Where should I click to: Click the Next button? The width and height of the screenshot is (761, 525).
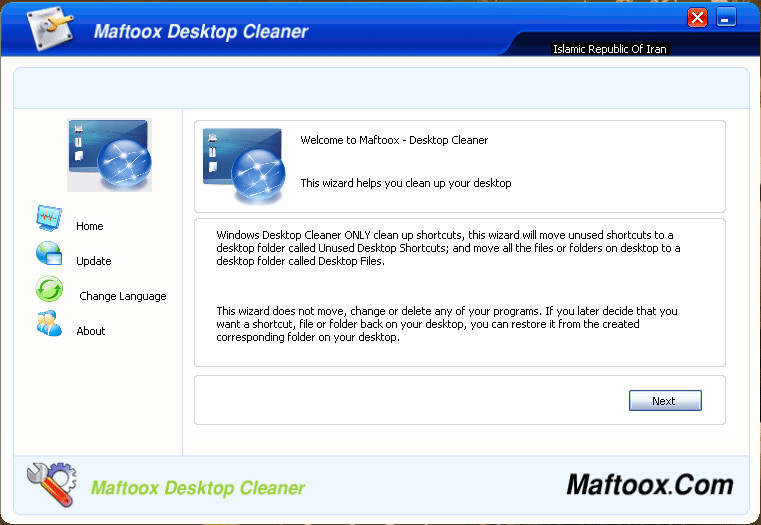[665, 401]
